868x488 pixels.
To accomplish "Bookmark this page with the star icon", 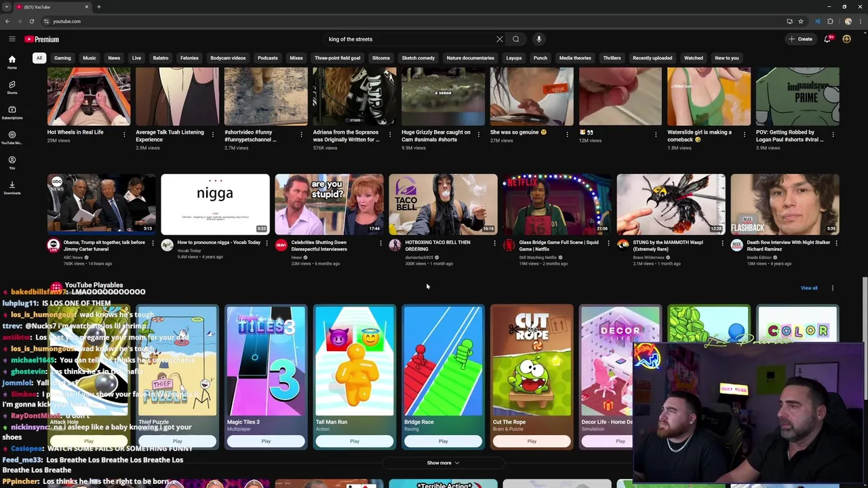I will [x=801, y=21].
